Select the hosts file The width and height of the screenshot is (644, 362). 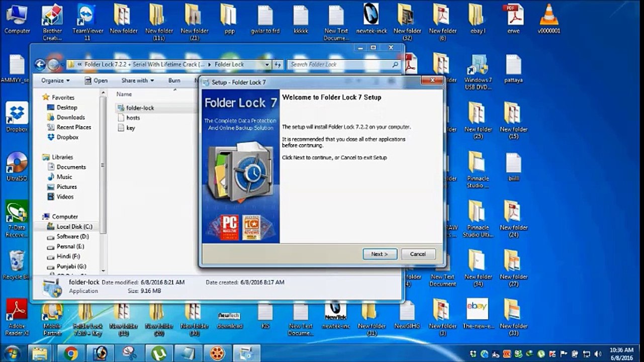click(x=129, y=118)
